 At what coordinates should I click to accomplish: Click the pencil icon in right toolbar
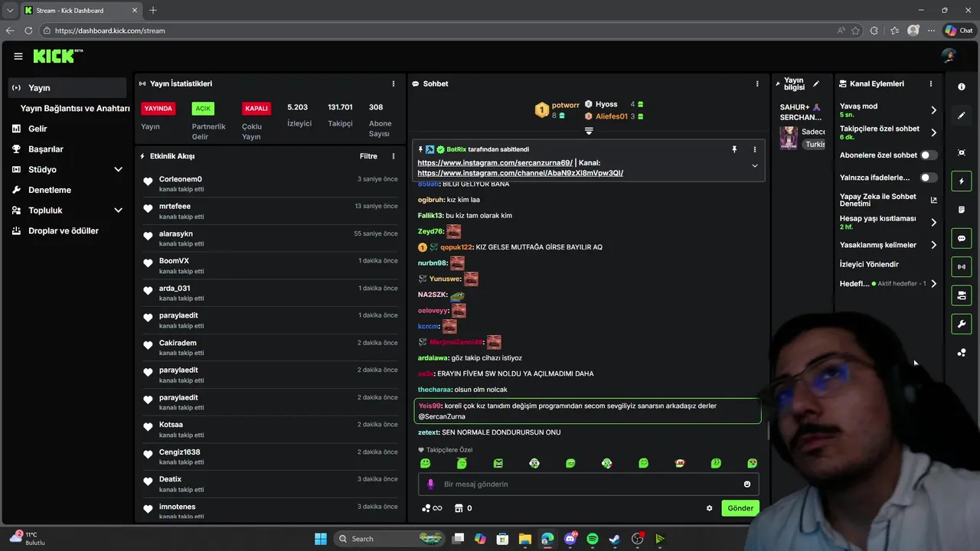pos(962,116)
